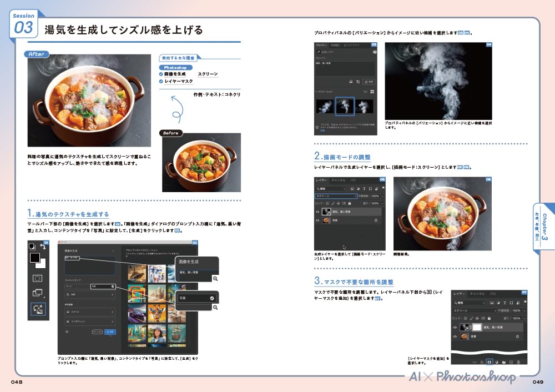Screen dimensions: 555x392
Task: Click the pixel layer filter icon in Layers panel 05
Action: (352, 189)
